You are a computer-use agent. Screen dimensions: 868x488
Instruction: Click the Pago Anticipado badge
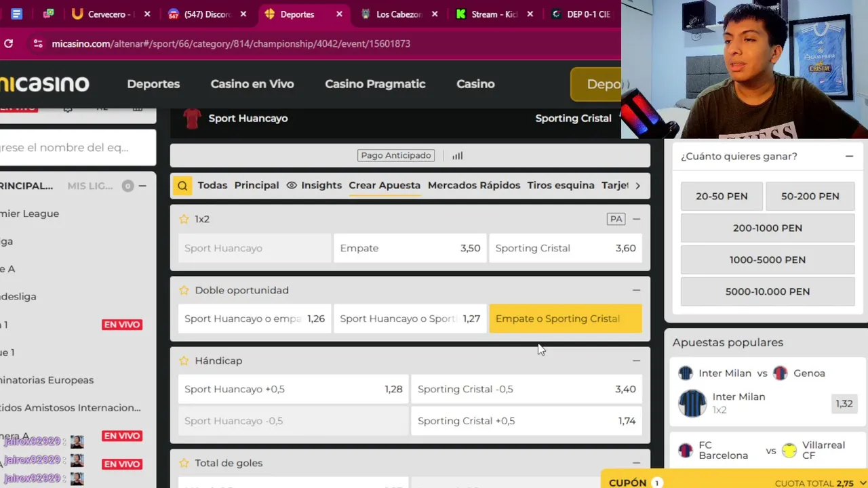[396, 155]
